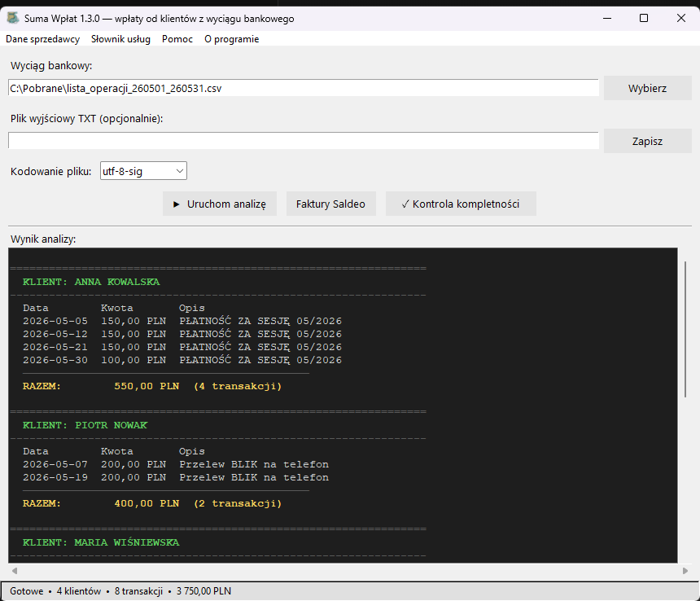Click the Suma Wpłat app icon in title bar
The image size is (700, 601).
[13, 18]
